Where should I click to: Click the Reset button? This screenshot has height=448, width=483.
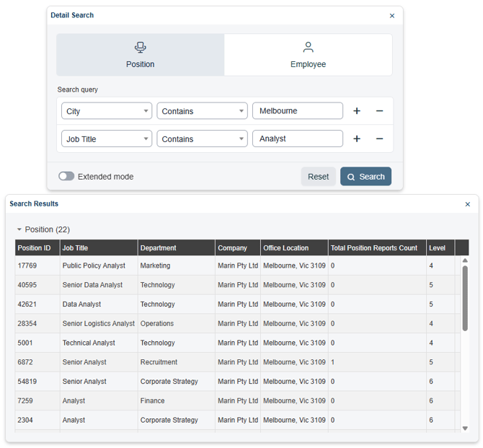tap(318, 177)
